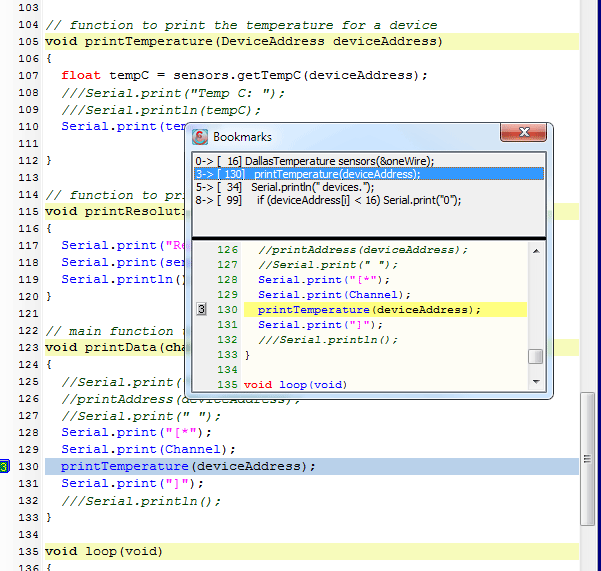Screen dimensions: 601x571
Task: Click editor line 108 Temp C comment
Action: point(173,93)
